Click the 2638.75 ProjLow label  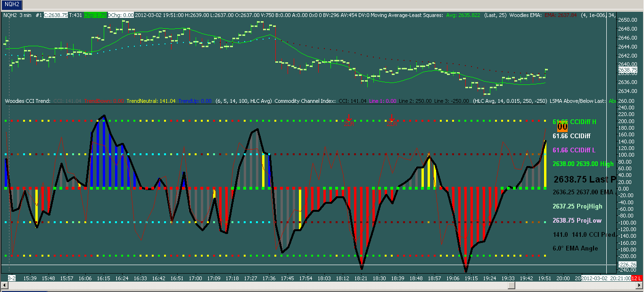(x=577, y=220)
